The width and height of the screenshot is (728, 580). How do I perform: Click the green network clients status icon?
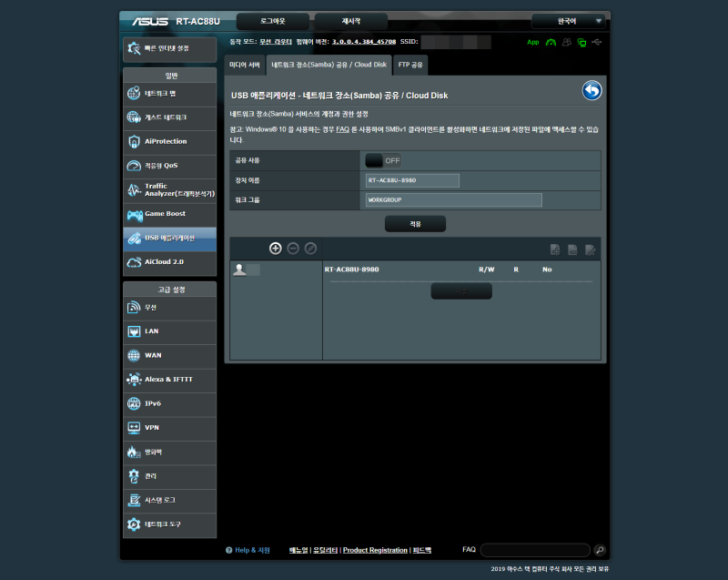click(581, 43)
